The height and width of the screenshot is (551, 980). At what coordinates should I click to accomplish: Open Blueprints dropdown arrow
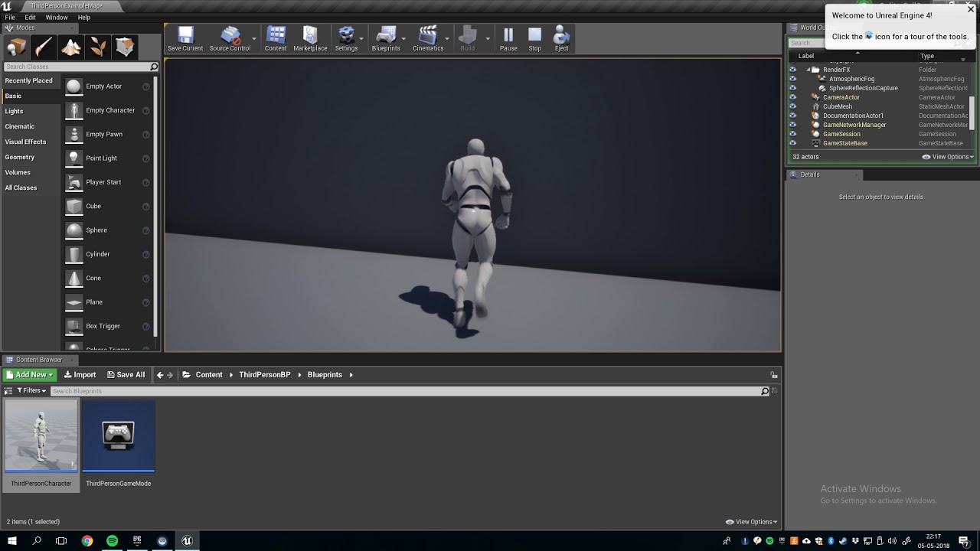tap(403, 39)
